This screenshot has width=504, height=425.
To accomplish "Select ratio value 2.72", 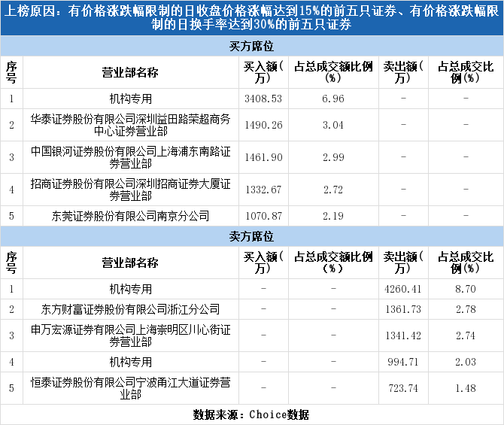I will tap(333, 190).
